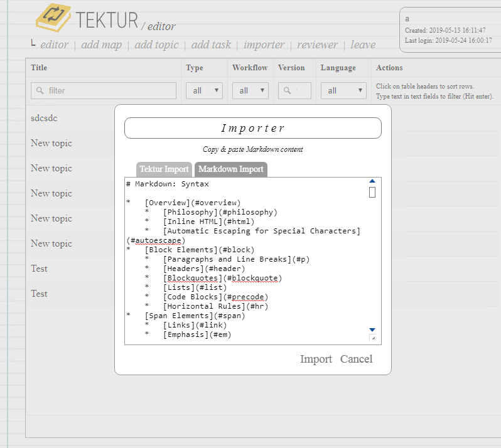Cancel the Importer dialog
Screen dimensions: 501x448
tap(356, 359)
